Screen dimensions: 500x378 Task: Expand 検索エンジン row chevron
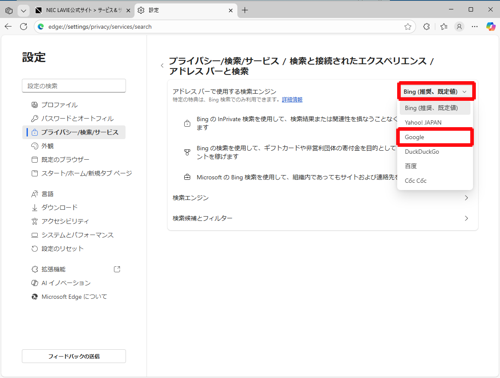coord(466,198)
